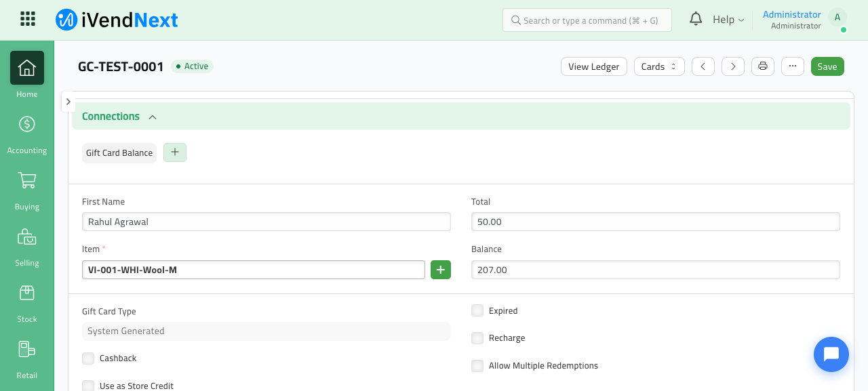Open the three-dots more options menu
This screenshot has width=868, height=391.
pyautogui.click(x=793, y=66)
